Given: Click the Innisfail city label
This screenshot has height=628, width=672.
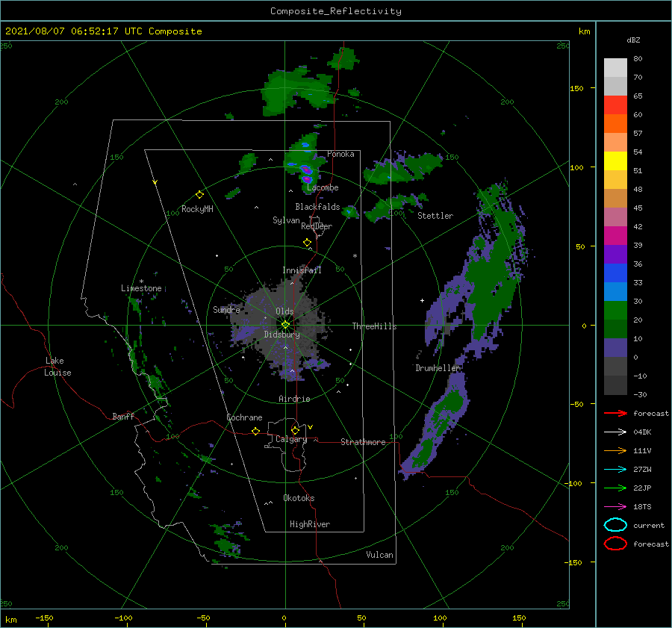Looking at the screenshot, I should (x=302, y=270).
